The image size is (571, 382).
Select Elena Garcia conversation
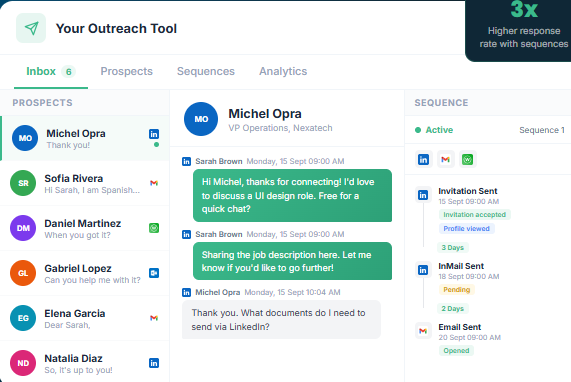[85, 318]
